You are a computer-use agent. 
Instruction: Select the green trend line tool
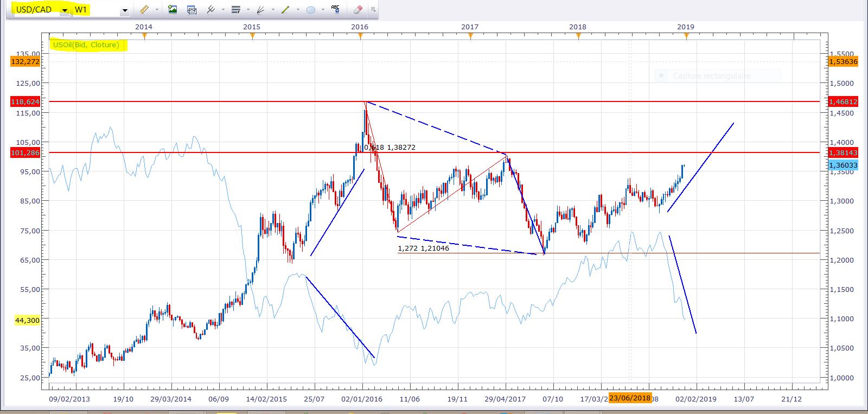click(x=285, y=10)
